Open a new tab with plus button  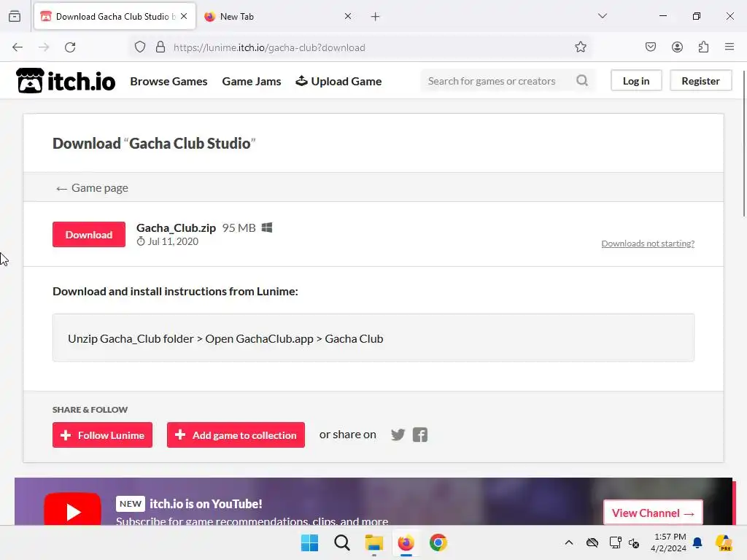point(376,17)
